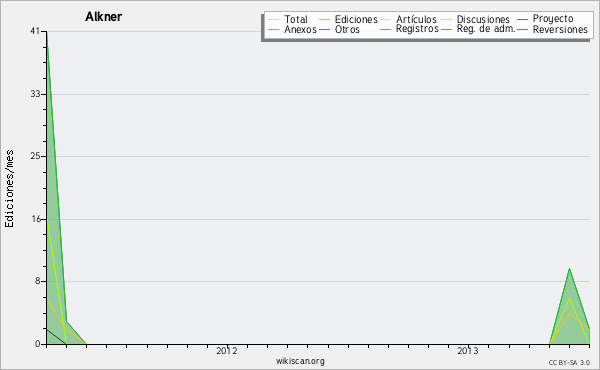Click the green Ediciones legend line
The height and width of the screenshot is (370, 600).
[324, 19]
